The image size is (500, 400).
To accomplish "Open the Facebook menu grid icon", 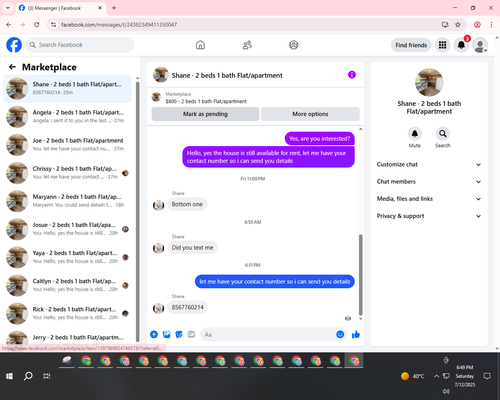I will (x=442, y=45).
